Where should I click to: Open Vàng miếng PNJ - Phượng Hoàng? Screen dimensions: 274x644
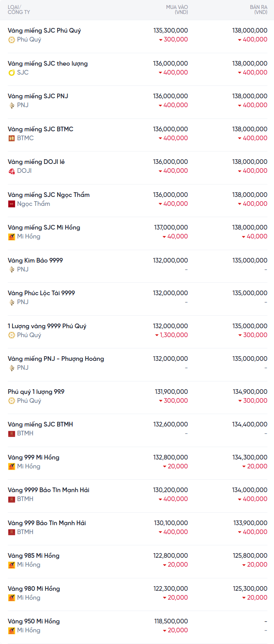pos(56,359)
